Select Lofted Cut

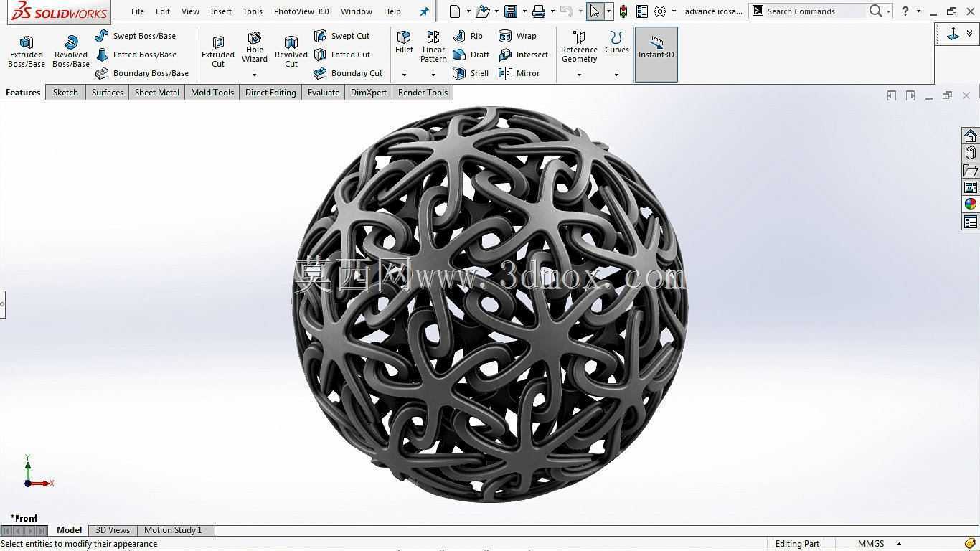pyautogui.click(x=342, y=55)
